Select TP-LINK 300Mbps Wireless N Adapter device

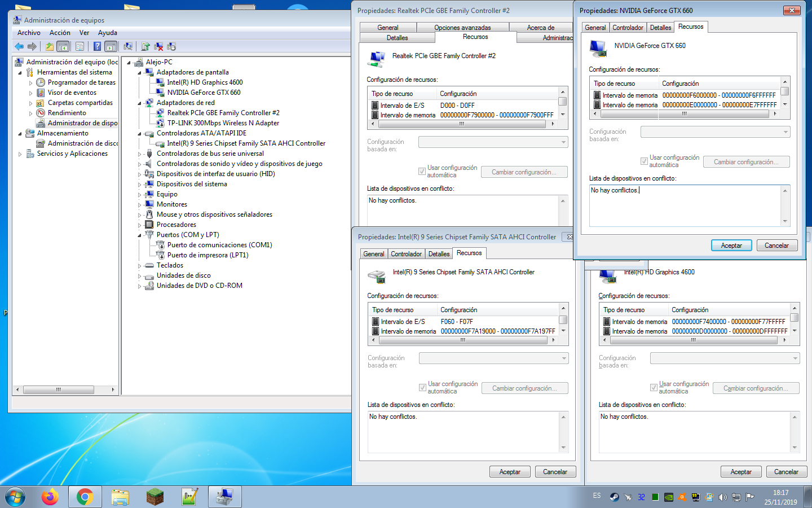click(x=223, y=123)
